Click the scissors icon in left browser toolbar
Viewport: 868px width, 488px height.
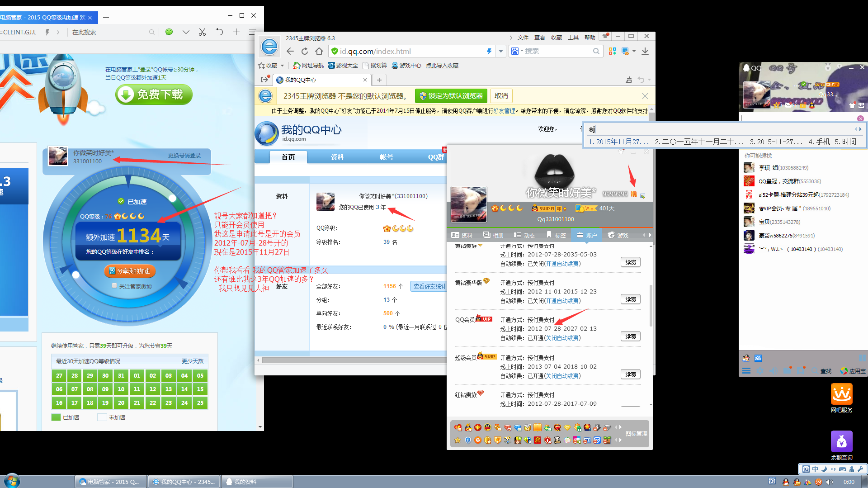point(202,32)
